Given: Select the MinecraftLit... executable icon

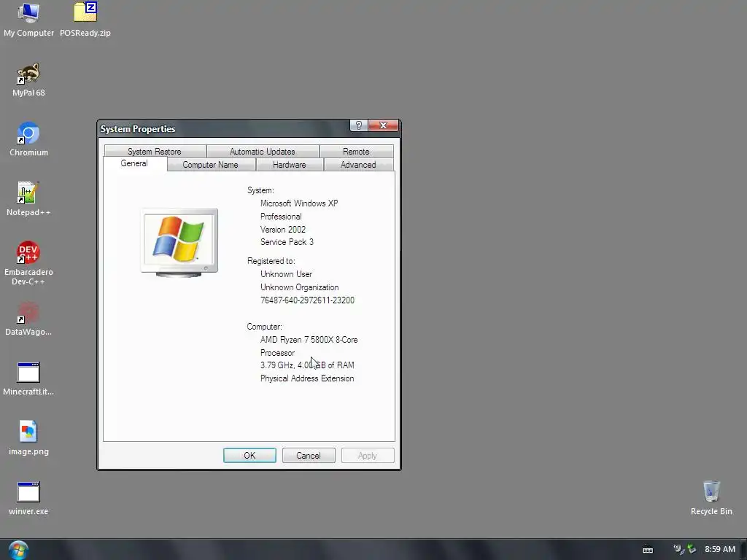Looking at the screenshot, I should click(x=28, y=378).
